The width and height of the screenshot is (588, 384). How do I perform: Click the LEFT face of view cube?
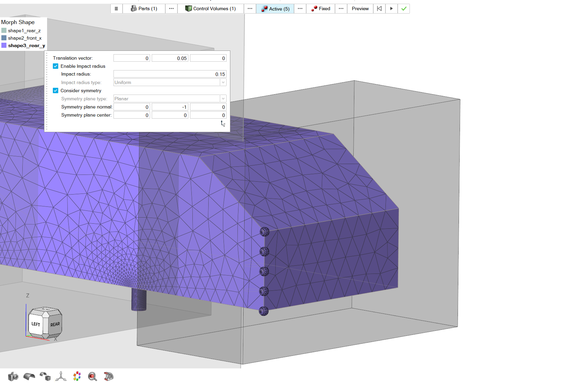pos(36,324)
